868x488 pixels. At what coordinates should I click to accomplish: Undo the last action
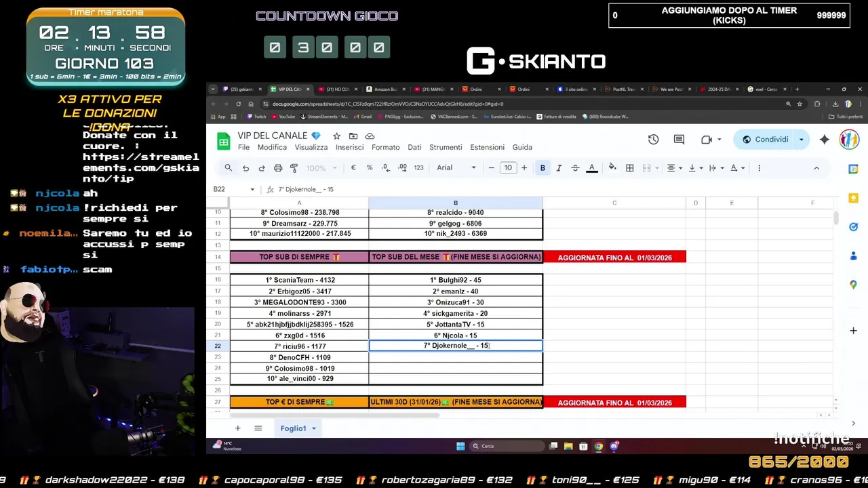point(245,168)
